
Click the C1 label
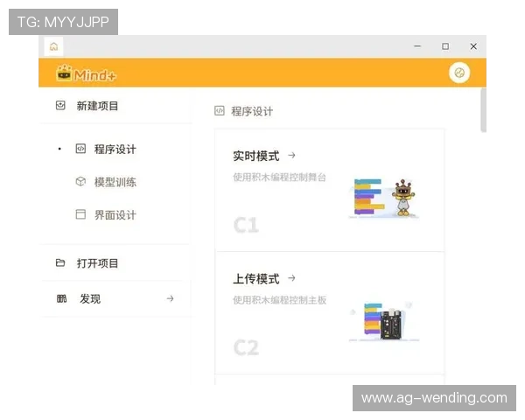point(246,225)
